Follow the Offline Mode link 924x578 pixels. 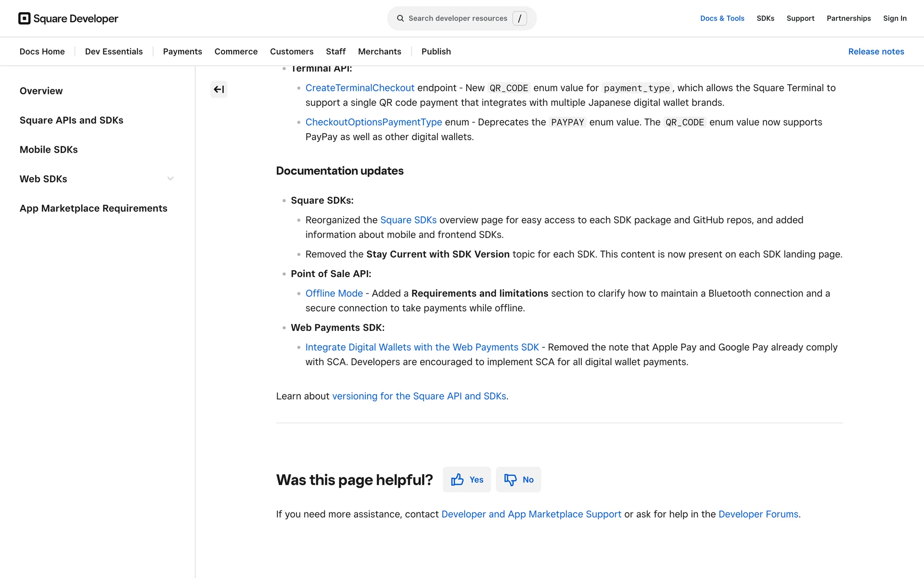point(334,293)
